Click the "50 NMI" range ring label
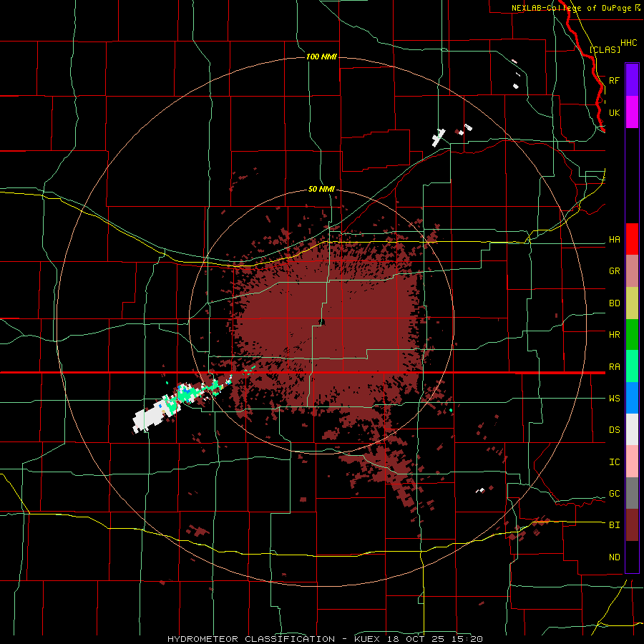This screenshot has width=644, height=644. 321,190
